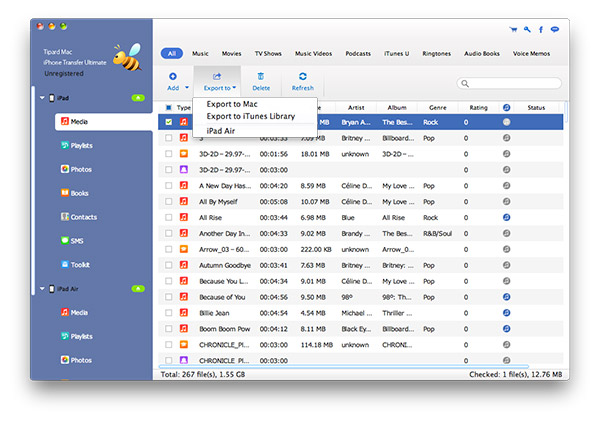Switch to the Podcasts tab

tap(358, 54)
